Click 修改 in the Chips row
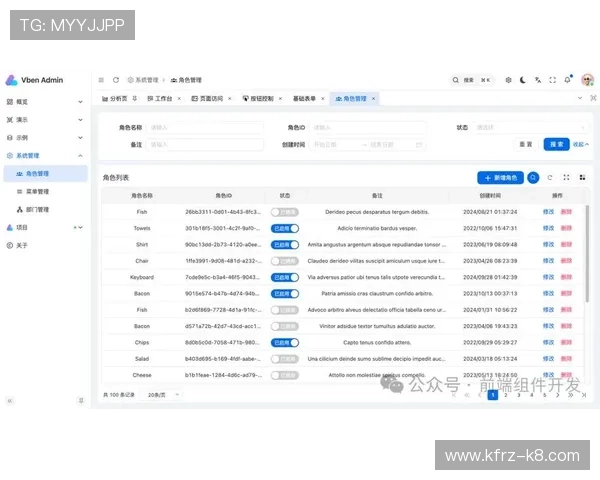 [548, 342]
